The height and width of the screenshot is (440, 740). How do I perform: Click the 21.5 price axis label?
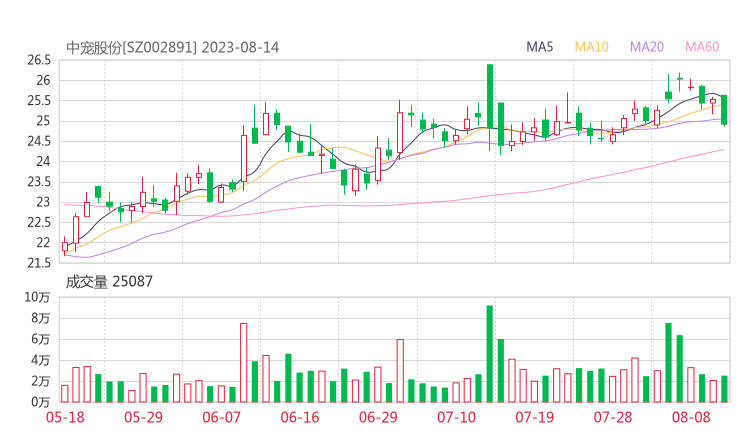point(39,263)
